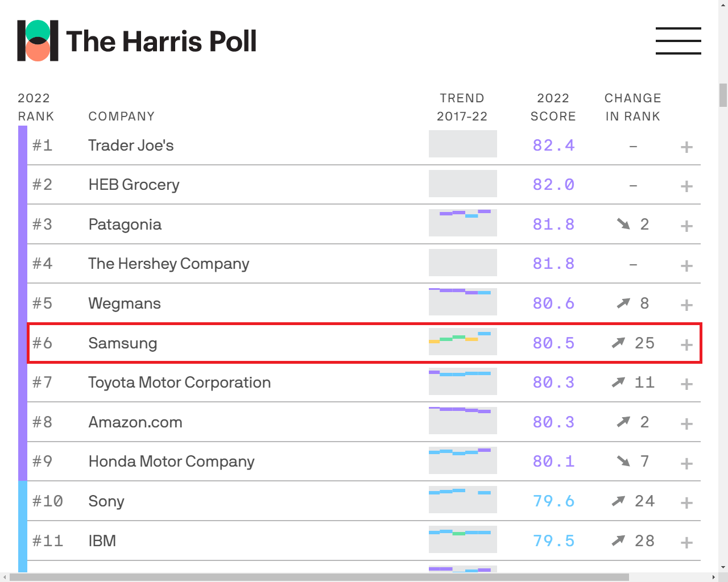Viewport: 728px width, 582px height.
Task: Select company name The Hershey Company
Action: point(169,264)
